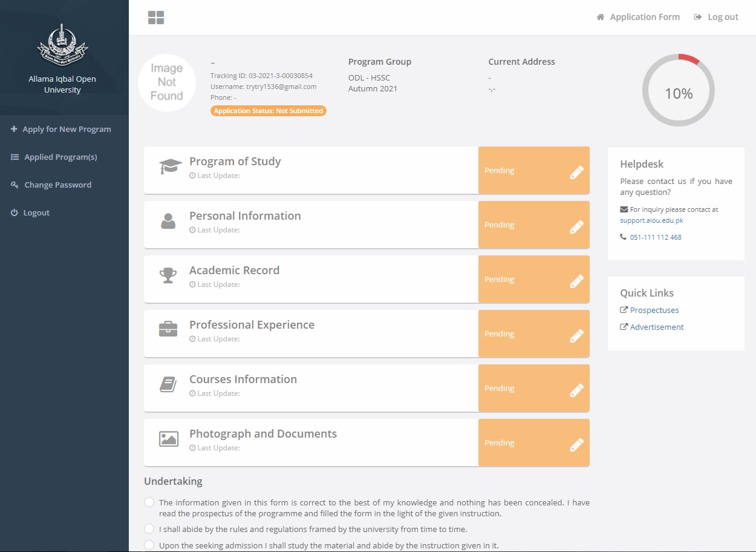Click the key icon beside Change Password
Viewport: 756px width, 552px height.
point(15,185)
